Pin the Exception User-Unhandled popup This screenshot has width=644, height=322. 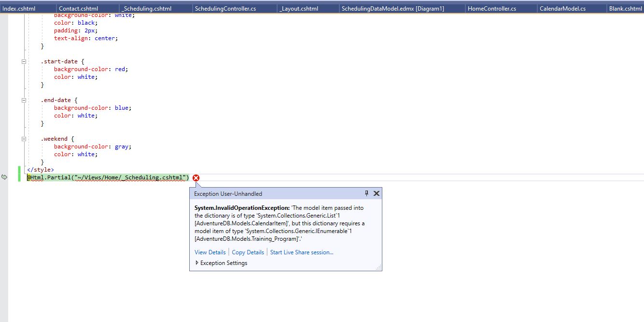point(366,193)
